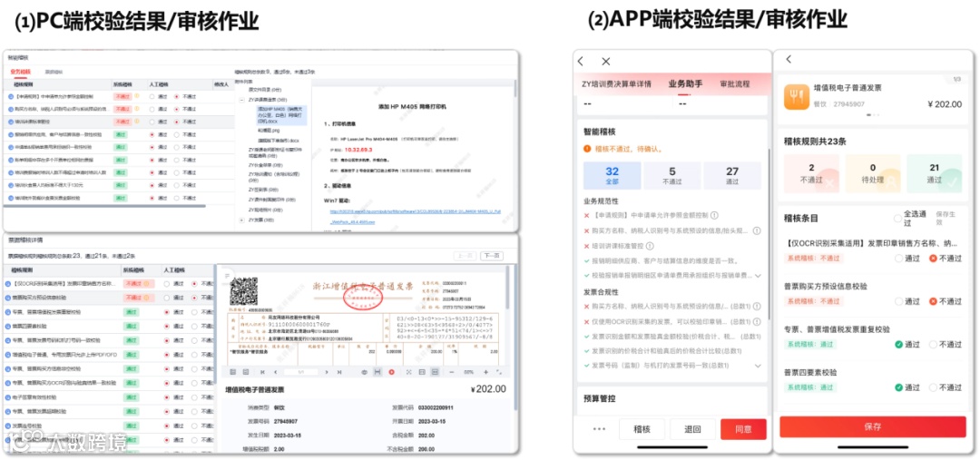This screenshot has height=460, width=980.
Task: Click horizontal scrollbar under 业务稽核 rule table
Action: (103, 205)
